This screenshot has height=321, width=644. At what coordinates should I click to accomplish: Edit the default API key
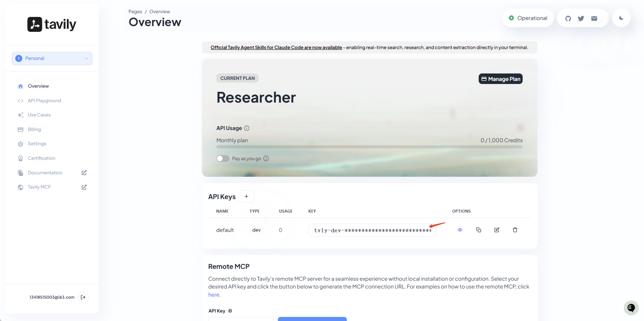tap(496, 230)
